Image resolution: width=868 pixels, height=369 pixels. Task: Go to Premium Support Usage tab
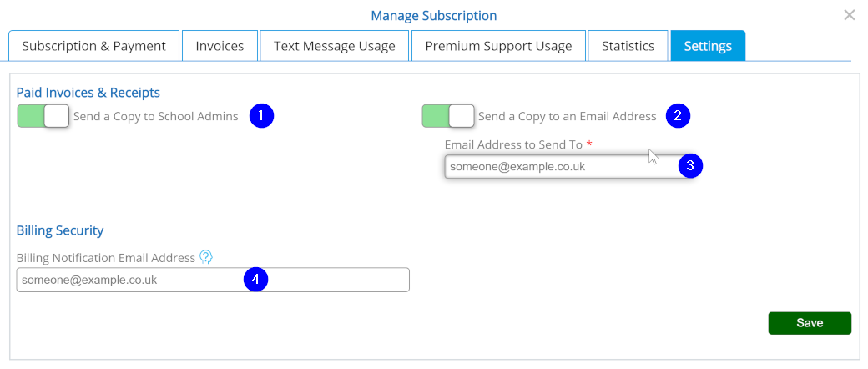point(498,46)
